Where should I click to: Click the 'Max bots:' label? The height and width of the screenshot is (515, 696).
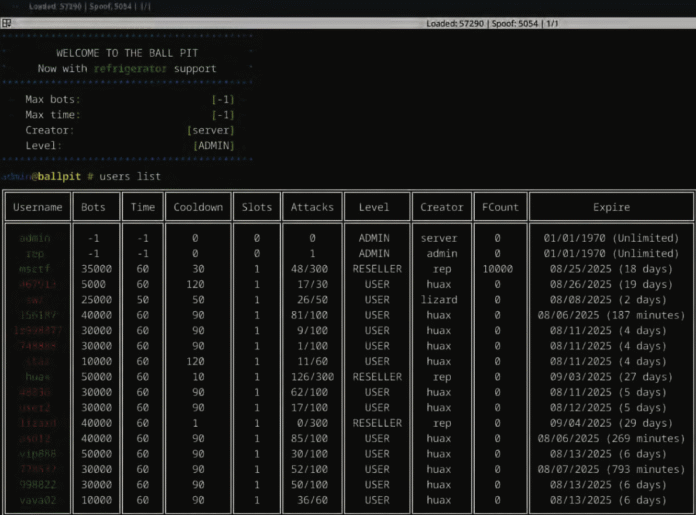click(53, 99)
